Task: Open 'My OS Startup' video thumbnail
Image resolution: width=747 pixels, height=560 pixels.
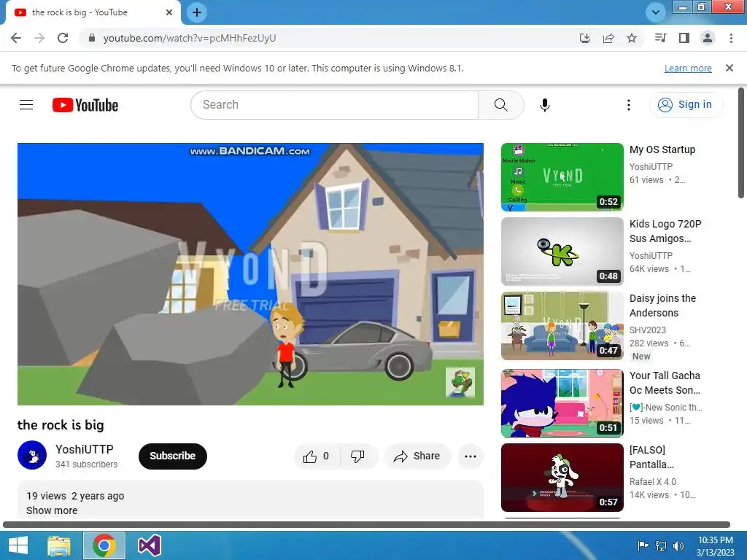Action: tap(562, 177)
